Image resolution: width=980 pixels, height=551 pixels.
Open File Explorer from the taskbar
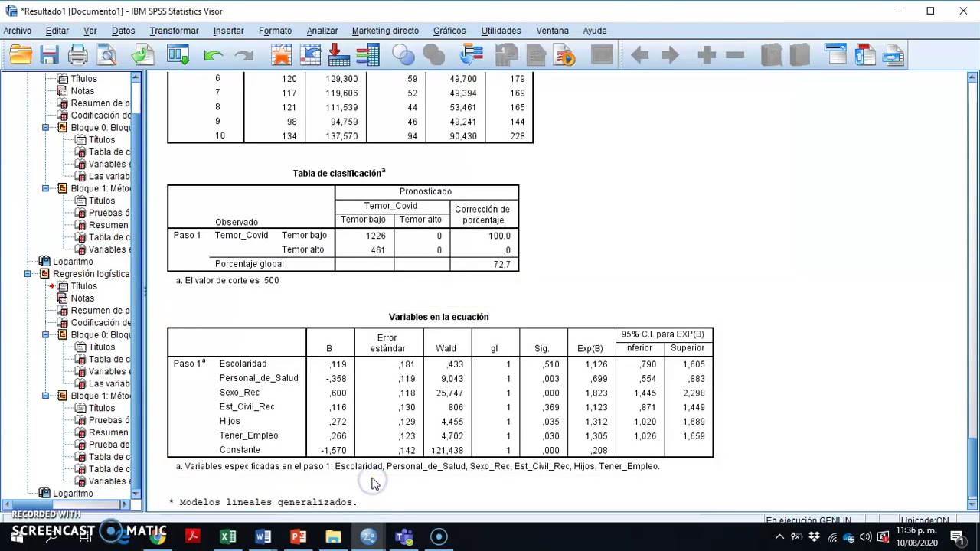(x=333, y=536)
